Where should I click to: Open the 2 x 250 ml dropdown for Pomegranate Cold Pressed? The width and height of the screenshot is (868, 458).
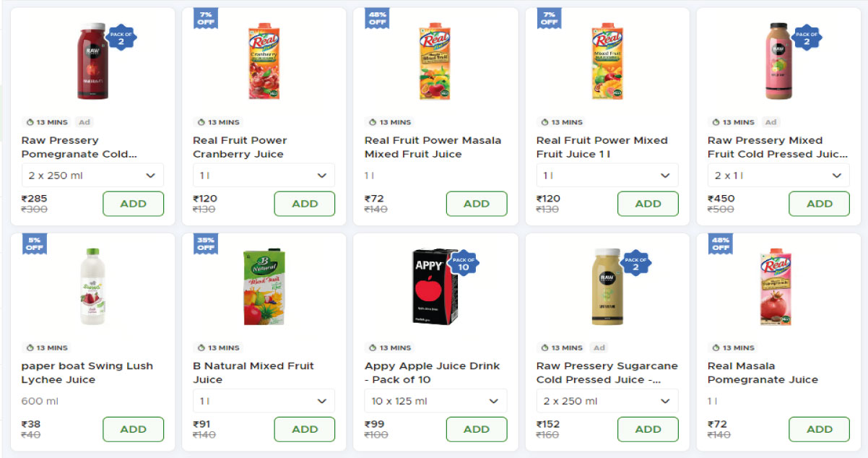point(92,176)
